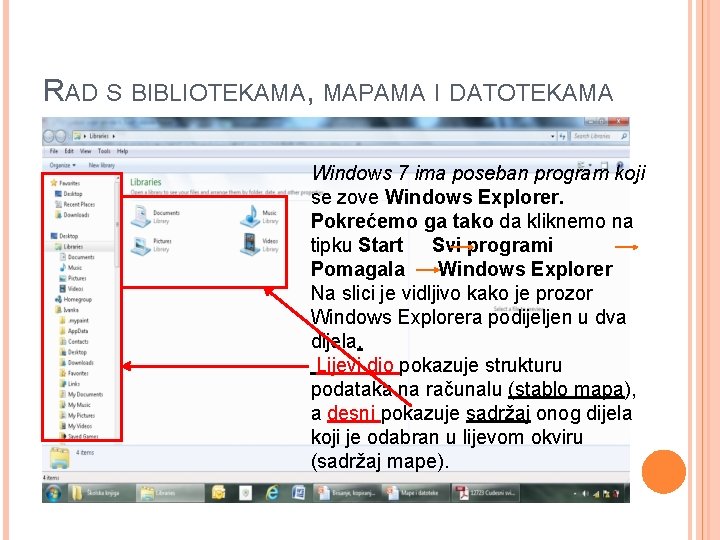
Task: Click Libraries in the address bar
Action: click(x=99, y=136)
